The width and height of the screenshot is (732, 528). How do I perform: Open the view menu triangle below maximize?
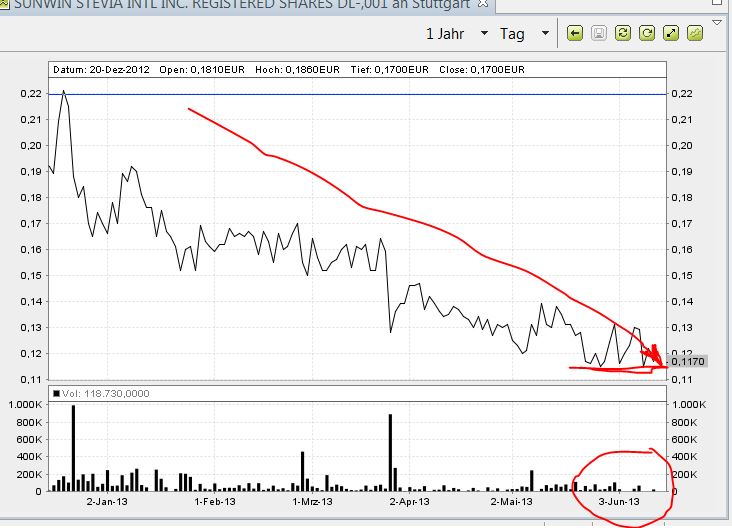coord(717,22)
